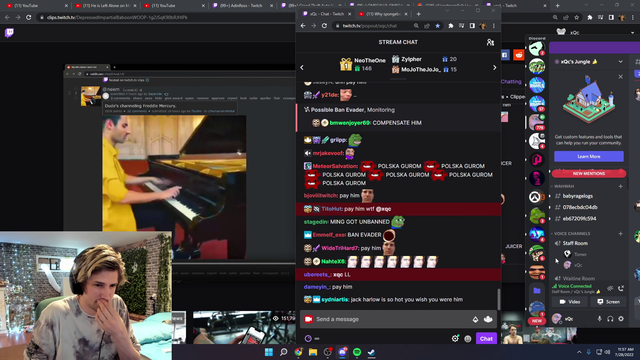Refresh the background clips.twitch.tv page
This screenshot has width=640, height=360.
29,18
